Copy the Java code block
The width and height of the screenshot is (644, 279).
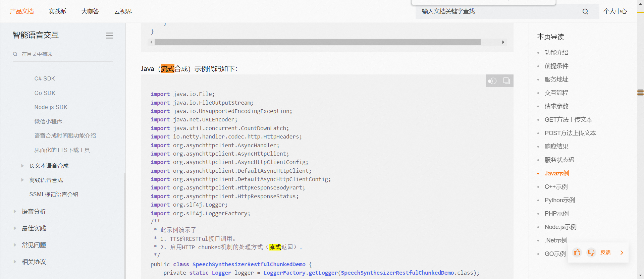click(506, 81)
